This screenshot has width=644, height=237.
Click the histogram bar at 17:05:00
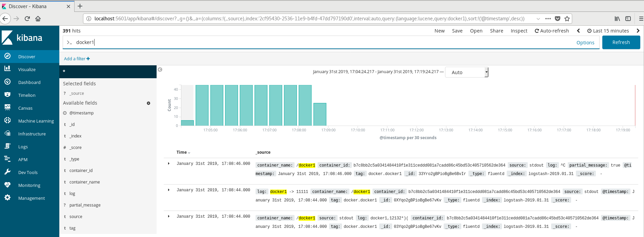point(217,105)
